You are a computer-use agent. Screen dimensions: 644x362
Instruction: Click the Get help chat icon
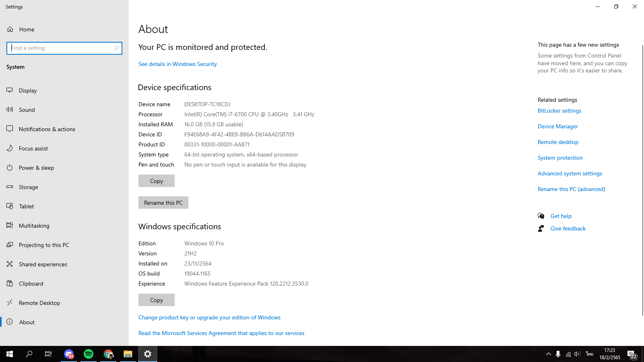pyautogui.click(x=541, y=216)
